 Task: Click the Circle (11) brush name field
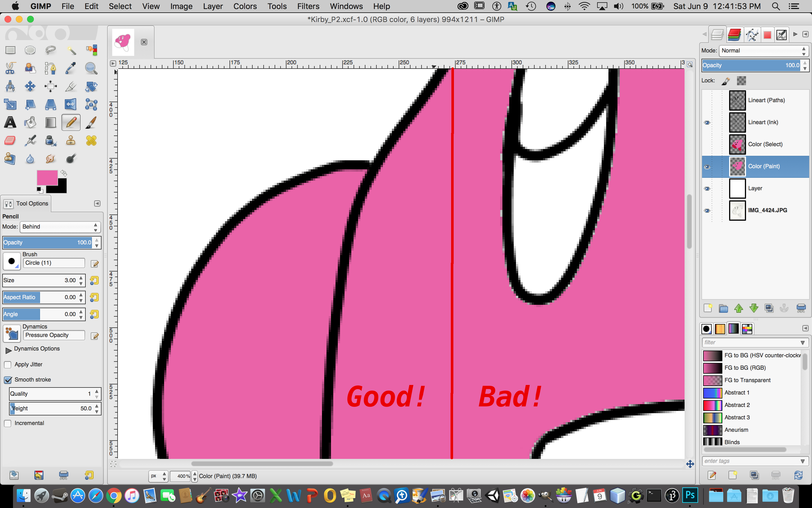click(54, 263)
